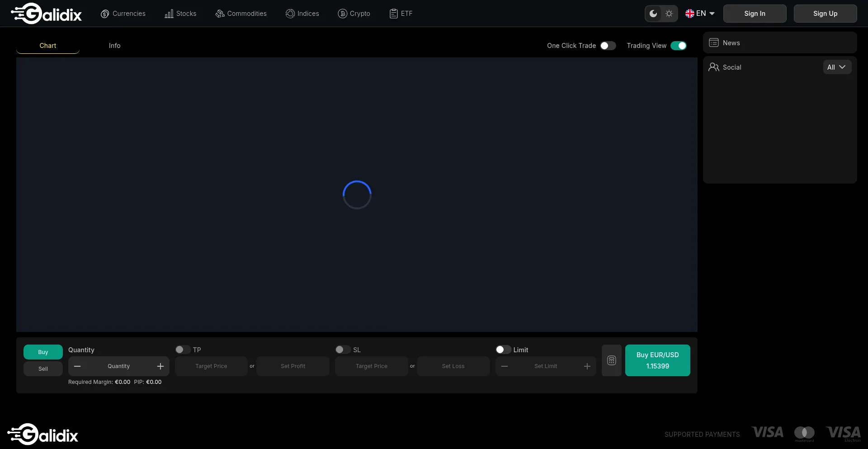
Task: Decrease quantity with minus icon
Action: [x=77, y=366]
